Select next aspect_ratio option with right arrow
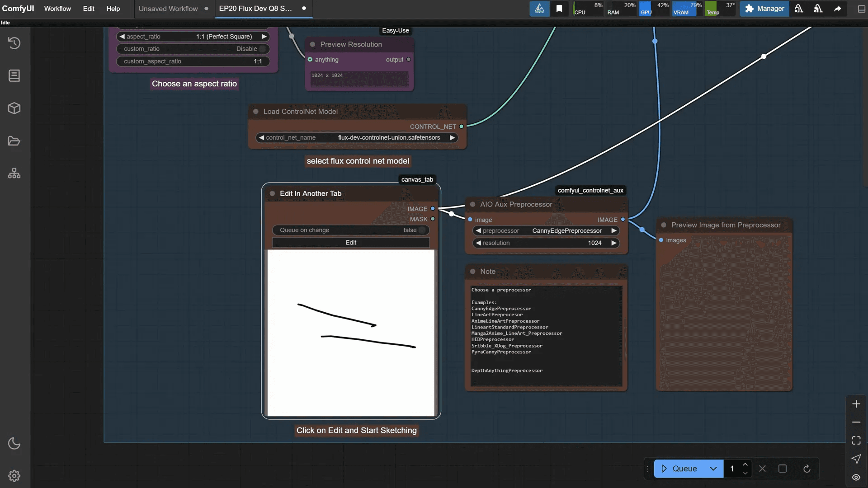Image resolution: width=868 pixels, height=488 pixels. pos(264,37)
